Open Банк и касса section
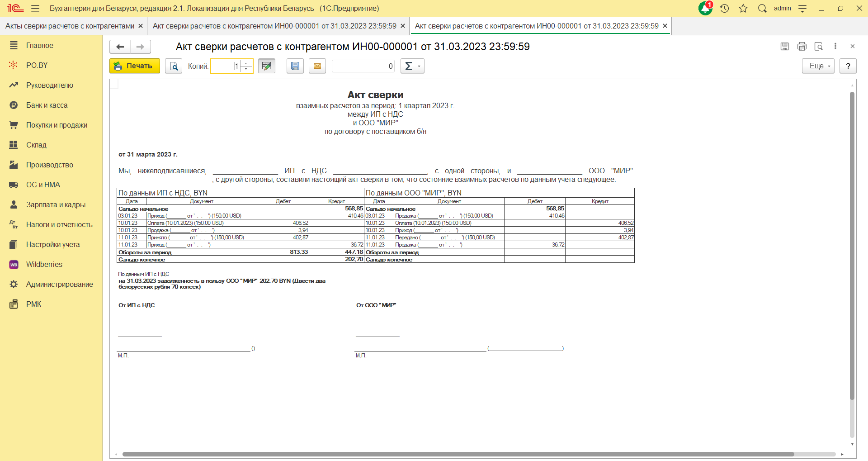Image resolution: width=868 pixels, height=461 pixels. click(47, 105)
